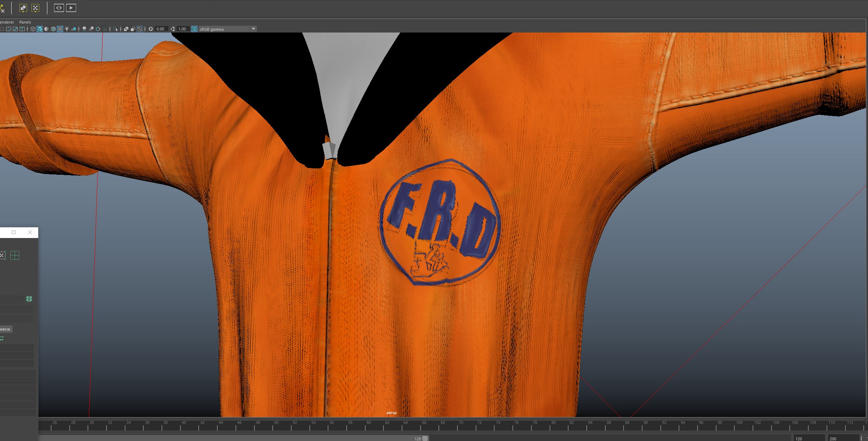
Task: Enable use all lights bulb icon
Action: tap(67, 29)
